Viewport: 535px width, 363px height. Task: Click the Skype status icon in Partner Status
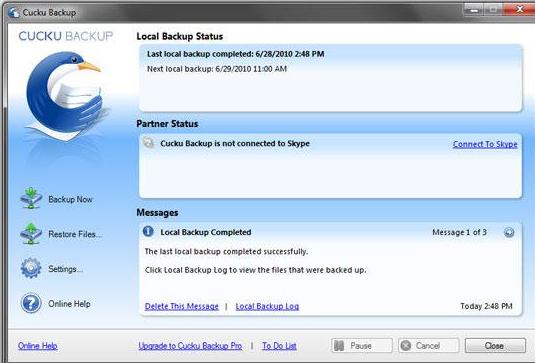tap(148, 143)
